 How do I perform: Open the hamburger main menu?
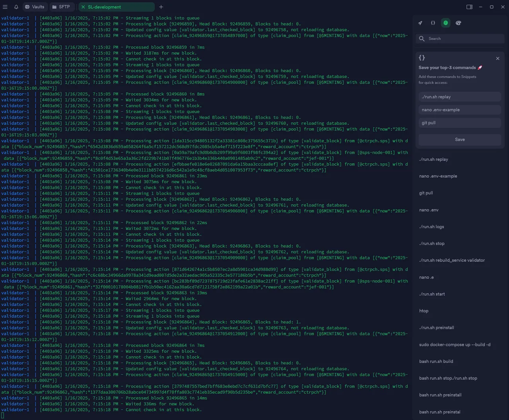tap(5, 7)
